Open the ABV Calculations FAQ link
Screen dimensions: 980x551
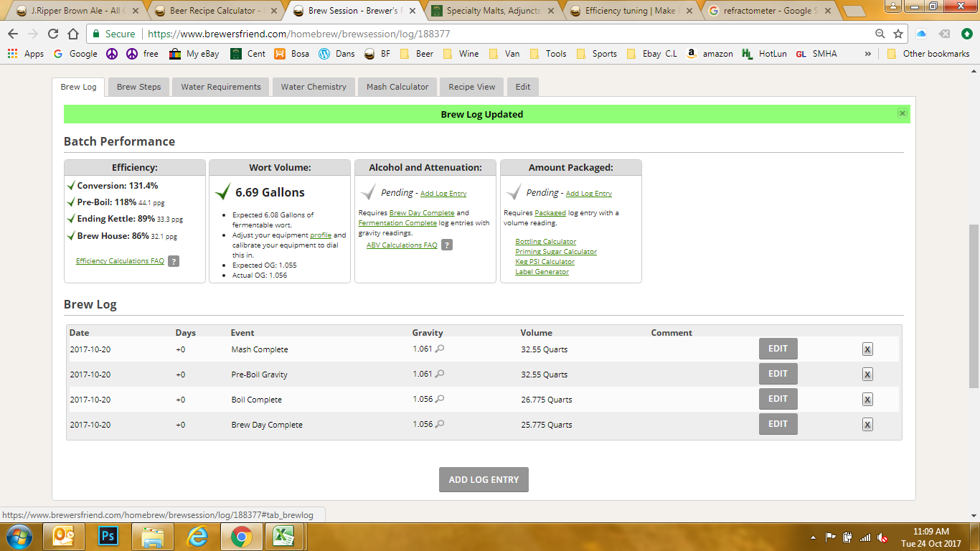click(402, 245)
